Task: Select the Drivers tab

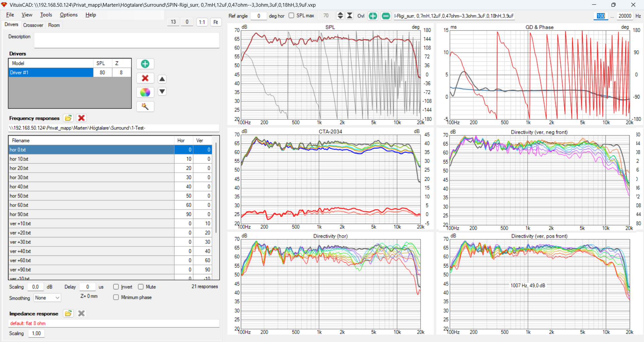Action: (11, 25)
